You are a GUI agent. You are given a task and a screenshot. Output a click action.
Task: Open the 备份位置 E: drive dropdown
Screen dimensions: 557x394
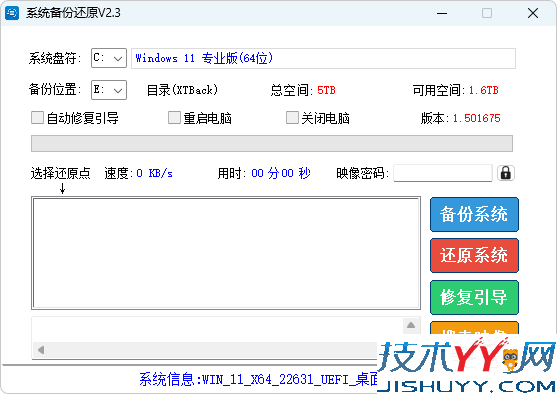[x=109, y=90]
